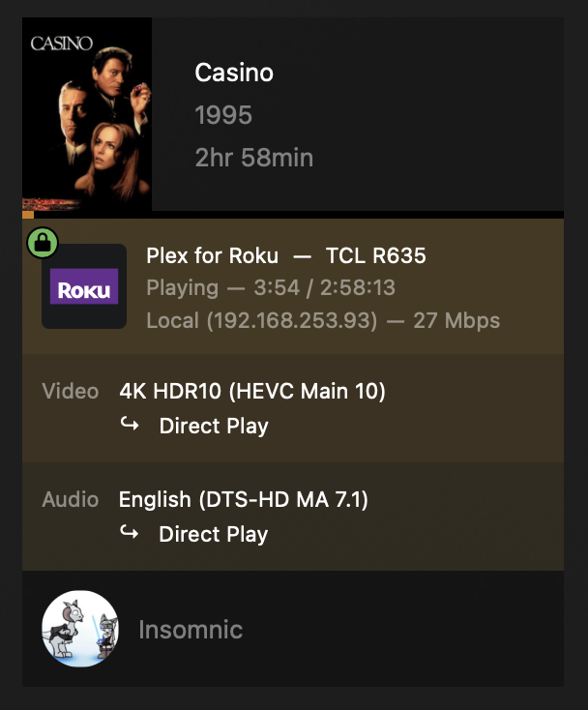Click the Audio section label
The width and height of the screenshot is (588, 710).
(x=71, y=500)
